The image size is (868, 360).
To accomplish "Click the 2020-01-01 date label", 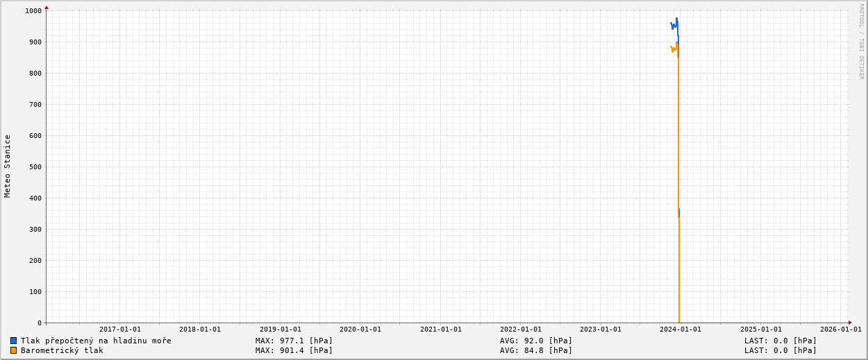I will point(360,329).
